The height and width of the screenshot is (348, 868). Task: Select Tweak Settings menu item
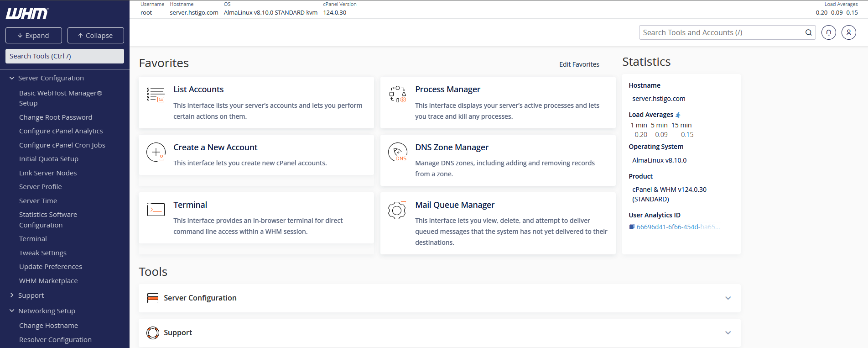coord(43,253)
